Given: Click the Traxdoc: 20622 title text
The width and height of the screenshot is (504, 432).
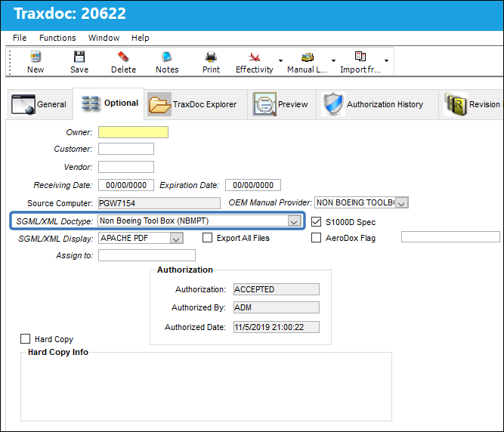Looking at the screenshot, I should tap(70, 14).
